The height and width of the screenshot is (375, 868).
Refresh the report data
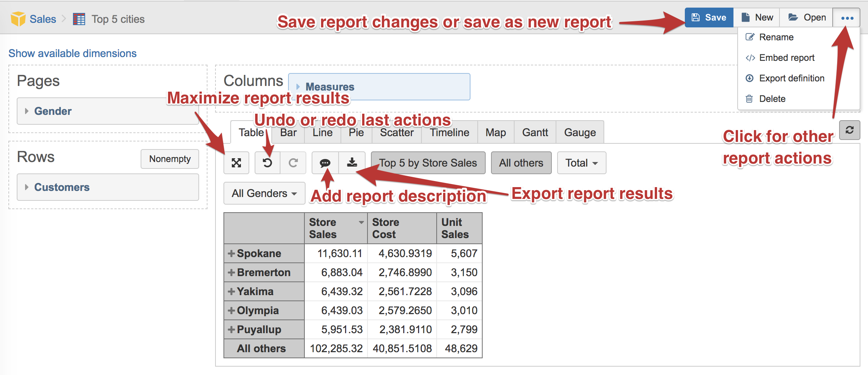tap(849, 130)
